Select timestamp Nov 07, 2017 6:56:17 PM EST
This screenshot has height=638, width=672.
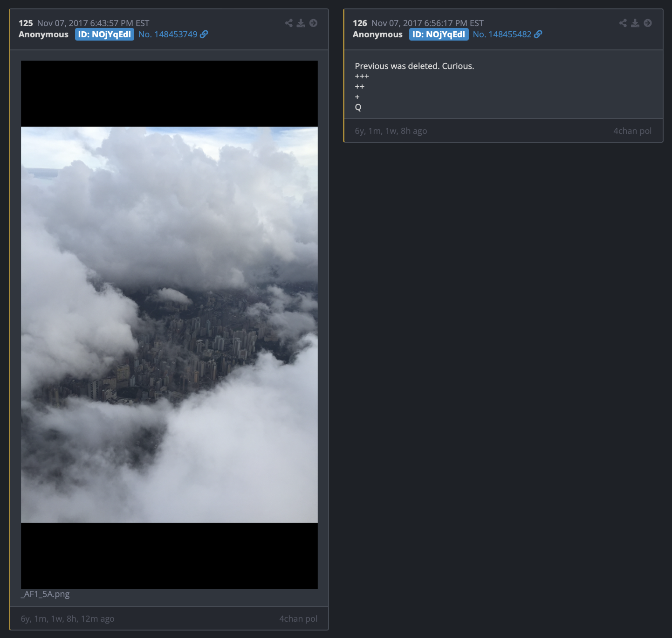tap(427, 23)
